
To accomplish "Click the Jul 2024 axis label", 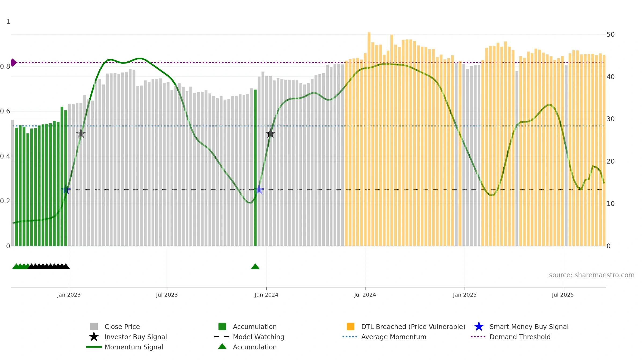I will point(365,295).
